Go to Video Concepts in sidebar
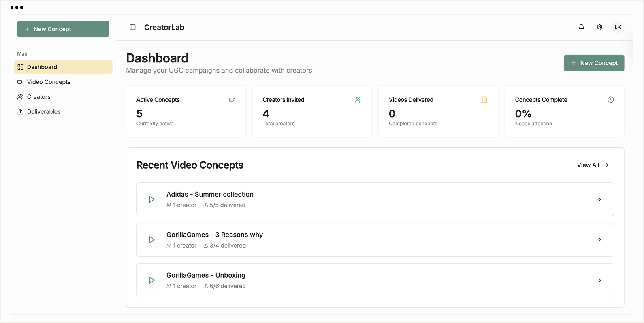The image size is (644, 323). 49,82
